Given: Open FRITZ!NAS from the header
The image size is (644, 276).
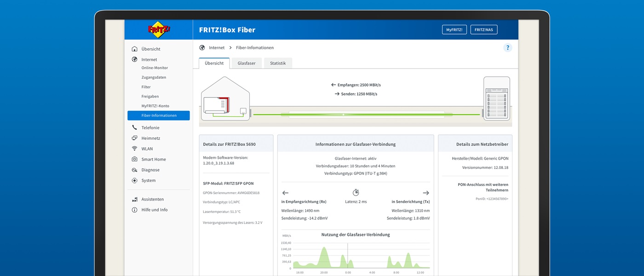Looking at the screenshot, I should click(x=483, y=30).
